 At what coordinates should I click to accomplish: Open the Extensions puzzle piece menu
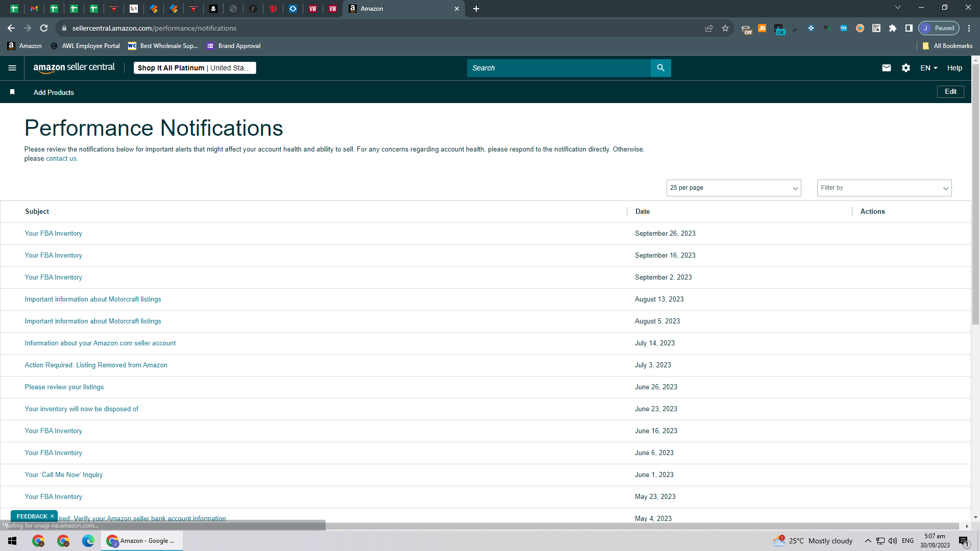tap(893, 28)
